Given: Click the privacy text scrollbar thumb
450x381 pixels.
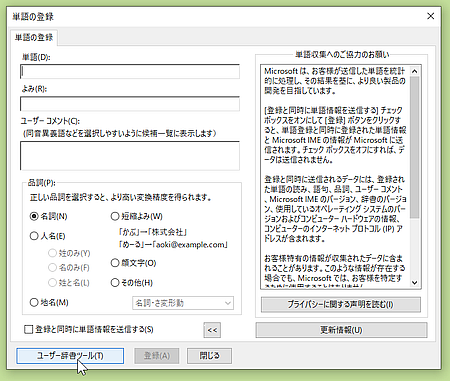Looking at the screenshot, I should (415, 147).
